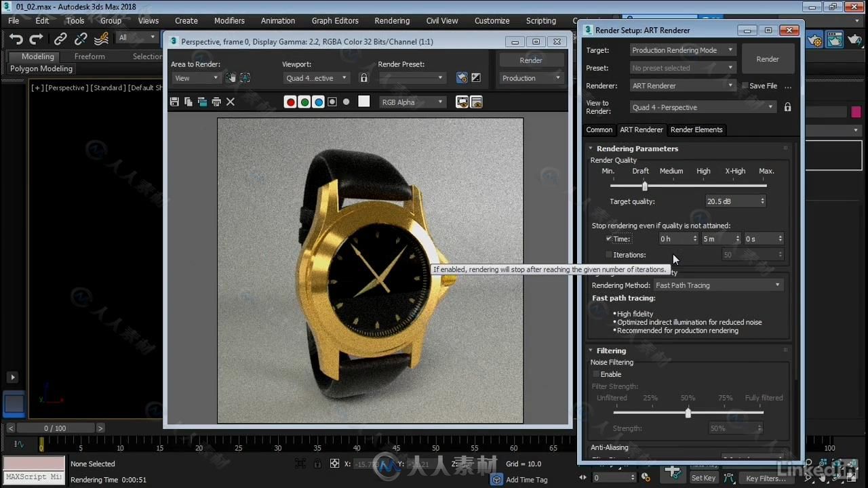Open the Viewport Quad 4 dropdown
868x488 pixels.
316,78
